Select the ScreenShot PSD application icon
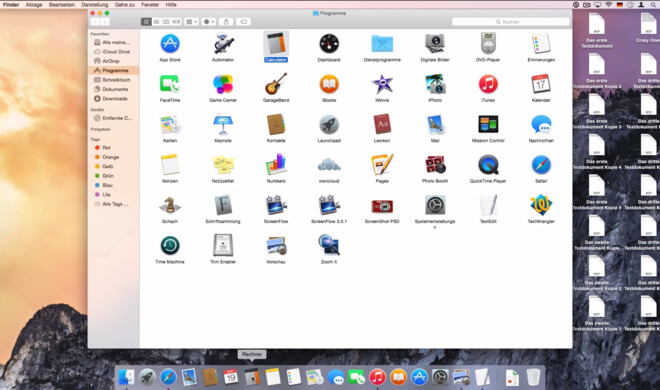 [x=382, y=206]
